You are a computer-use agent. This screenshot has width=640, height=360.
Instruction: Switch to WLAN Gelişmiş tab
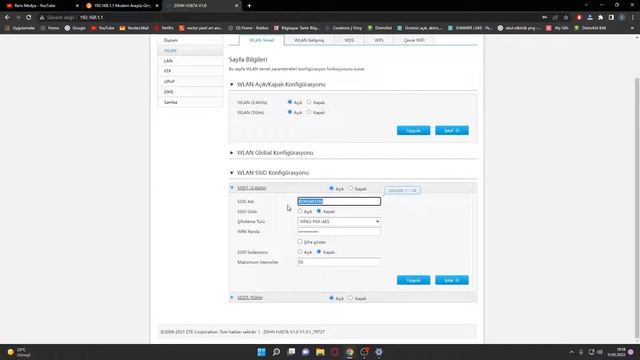tap(309, 40)
